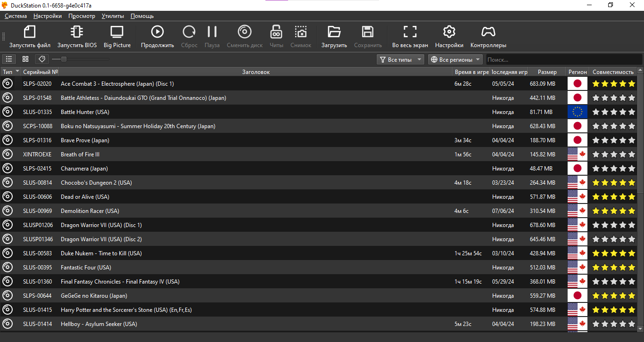Click the Сброс reset icon
Screen dimensions: 644x342
click(x=189, y=32)
